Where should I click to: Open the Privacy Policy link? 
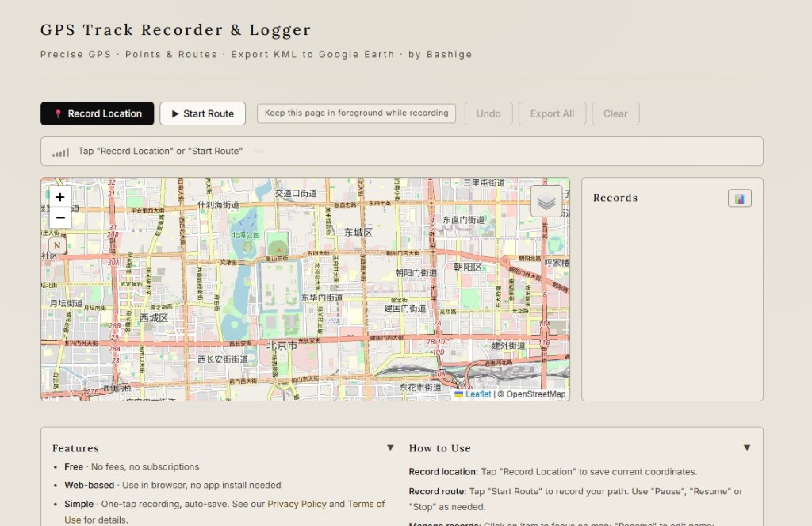pos(297,504)
